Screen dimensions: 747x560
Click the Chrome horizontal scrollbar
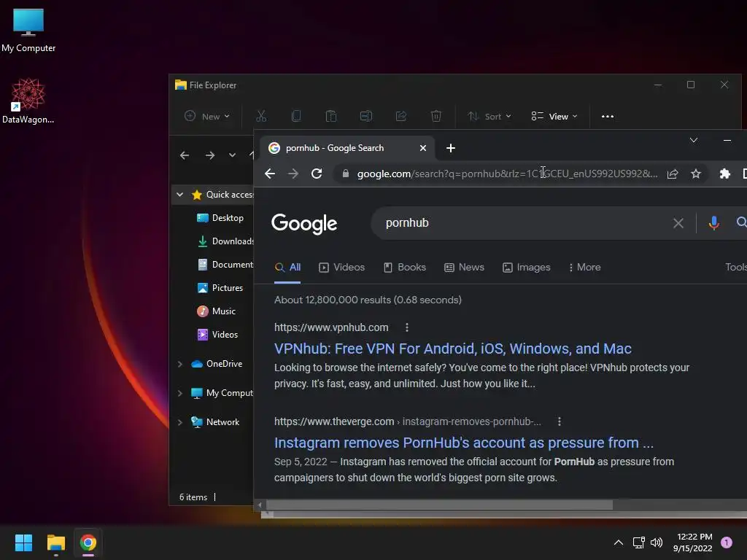click(439, 505)
